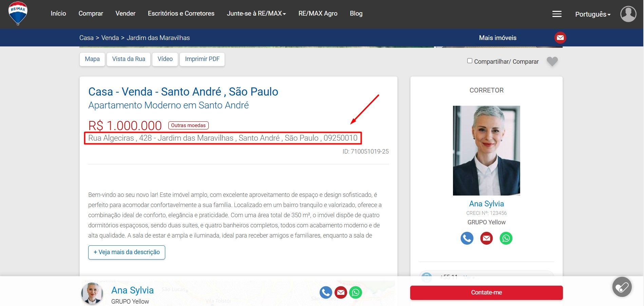Open Ana Sylvia name link in Corretor card

pos(486,204)
